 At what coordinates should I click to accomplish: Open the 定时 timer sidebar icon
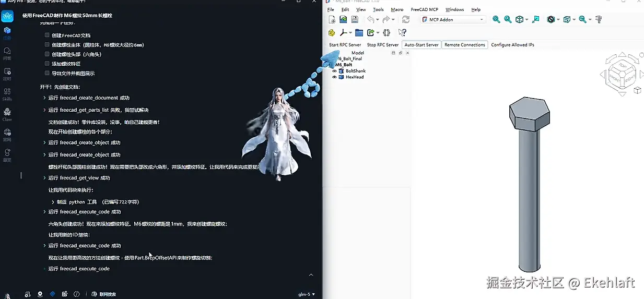[7, 73]
